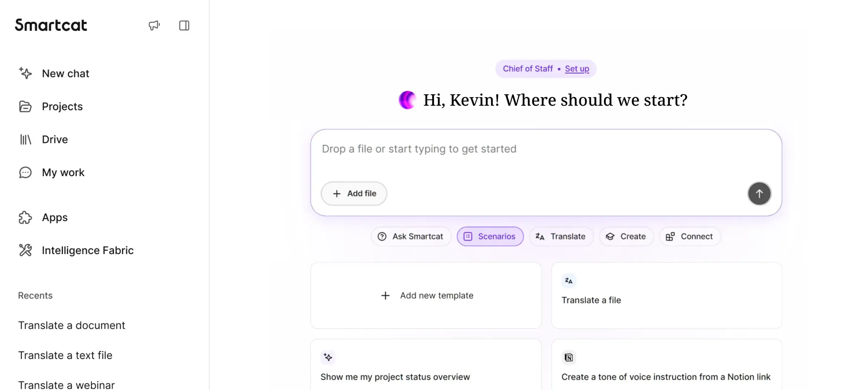Click the Smartcat logo
The image size is (868, 390).
point(51,25)
